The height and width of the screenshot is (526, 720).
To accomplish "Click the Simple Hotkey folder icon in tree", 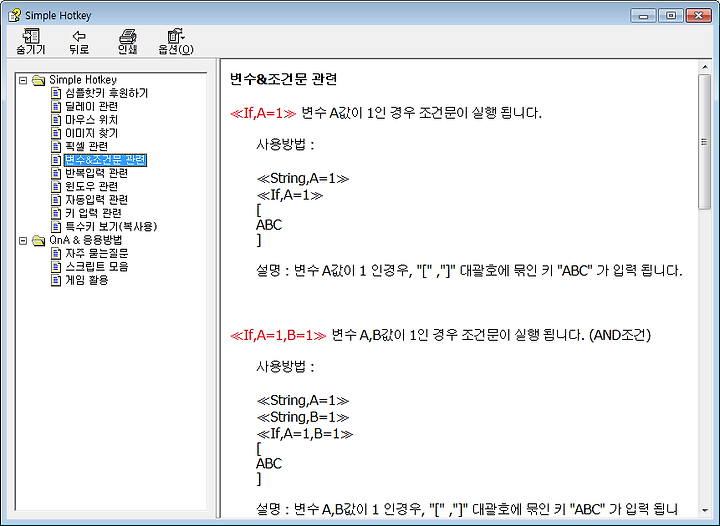I will pos(39,80).
